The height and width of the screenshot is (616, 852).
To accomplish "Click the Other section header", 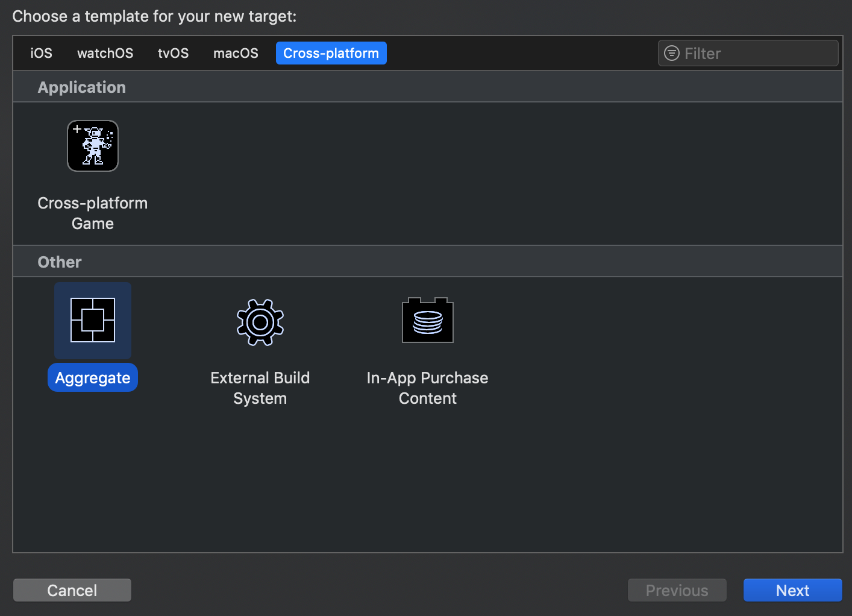I will [x=60, y=262].
